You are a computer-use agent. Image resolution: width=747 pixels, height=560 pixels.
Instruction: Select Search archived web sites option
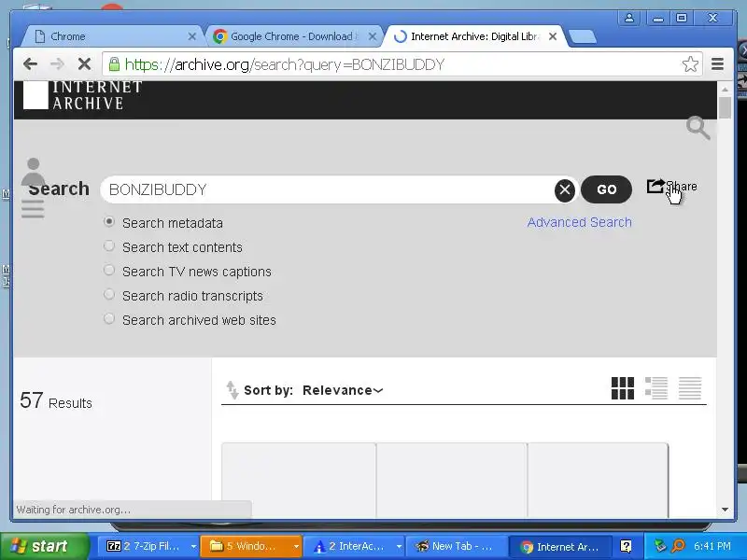(109, 319)
